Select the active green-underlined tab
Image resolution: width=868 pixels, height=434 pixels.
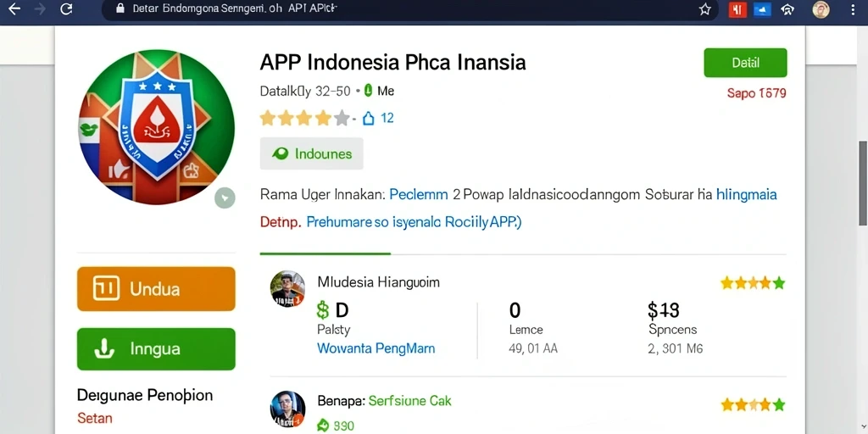[325, 253]
